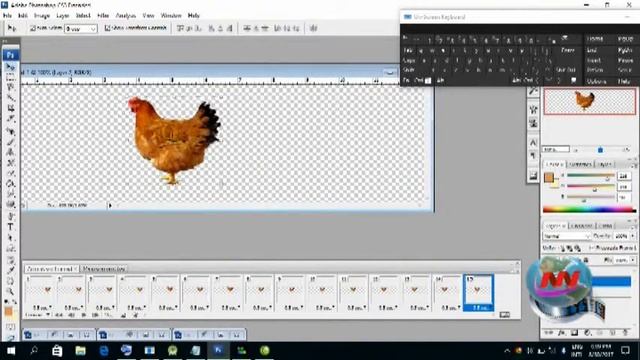
Task: Select the Brush tool
Action: 11,142
